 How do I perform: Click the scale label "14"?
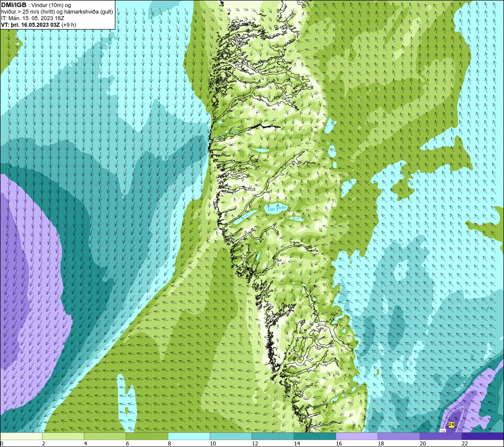click(x=297, y=443)
